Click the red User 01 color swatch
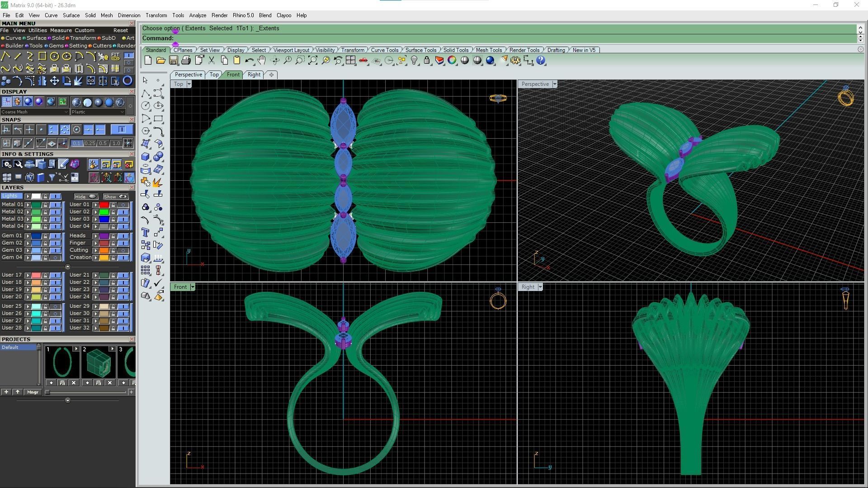Screen dimensions: 868x488 coord(104,205)
